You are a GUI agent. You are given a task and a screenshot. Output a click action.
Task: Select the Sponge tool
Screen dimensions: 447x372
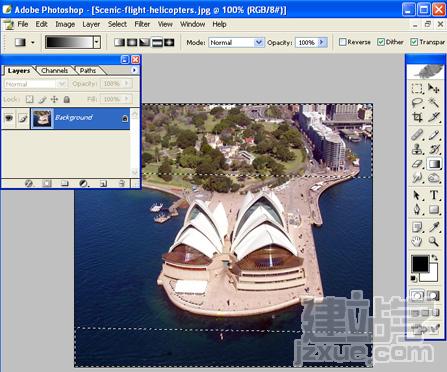click(x=434, y=178)
